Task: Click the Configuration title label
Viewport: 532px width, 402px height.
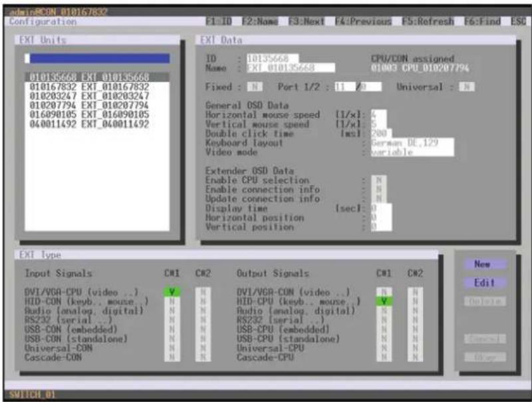Action: [x=43, y=21]
